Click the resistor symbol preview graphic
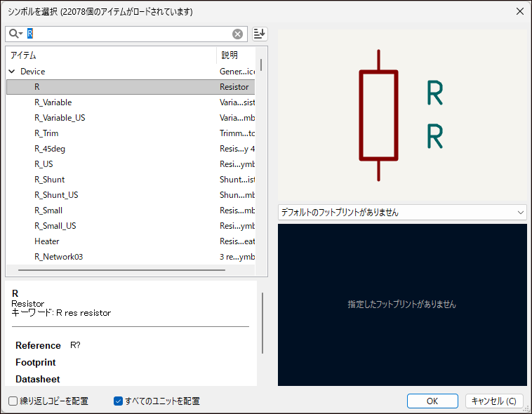 coord(379,115)
